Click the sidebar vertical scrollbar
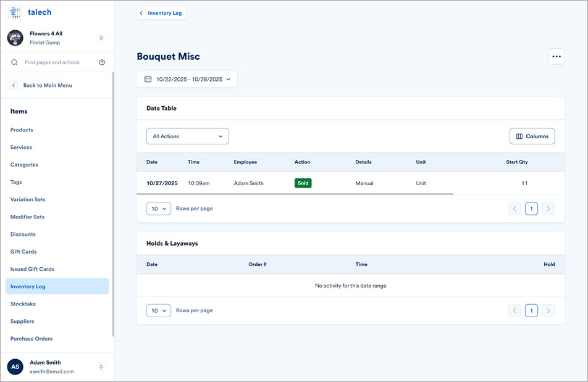The height and width of the screenshot is (382, 588). click(113, 204)
